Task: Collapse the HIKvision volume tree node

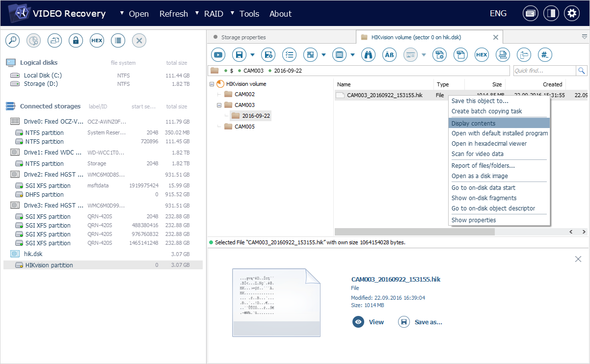Action: (x=212, y=84)
